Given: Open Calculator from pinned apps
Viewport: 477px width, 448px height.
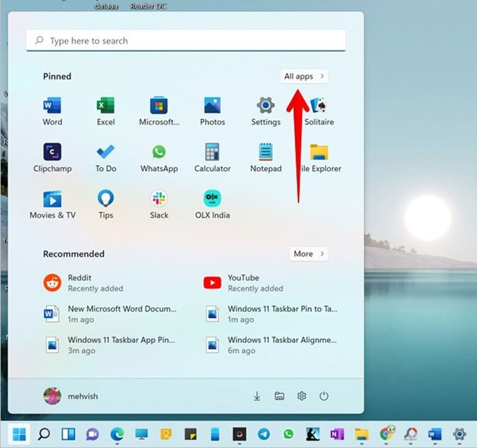Looking at the screenshot, I should [x=213, y=158].
